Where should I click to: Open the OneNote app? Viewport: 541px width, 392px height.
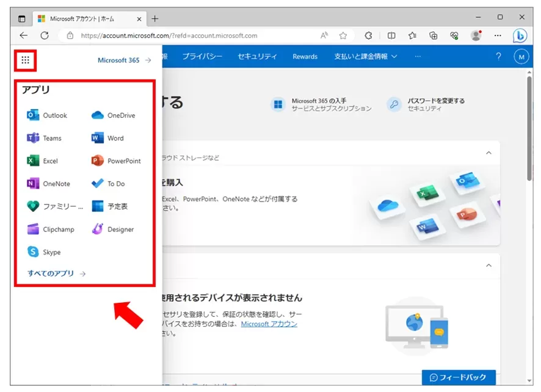(x=49, y=184)
